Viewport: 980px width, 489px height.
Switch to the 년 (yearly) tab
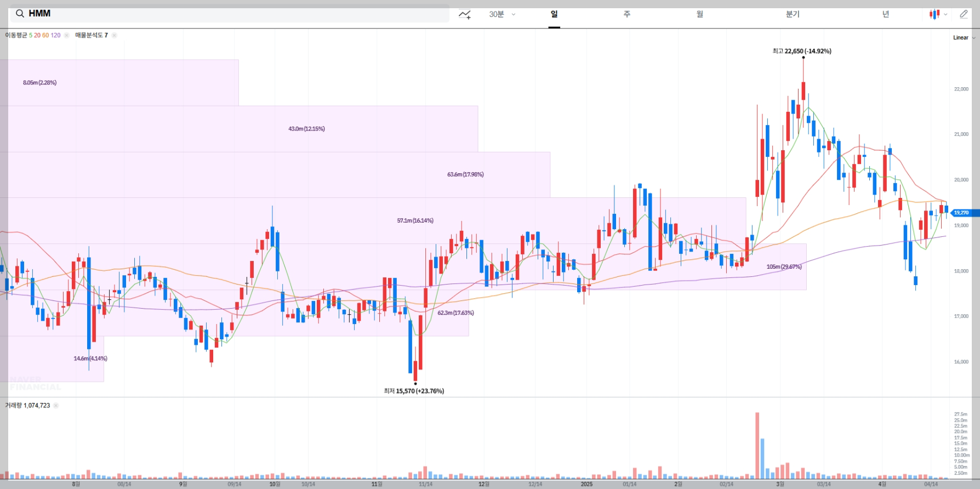[x=886, y=14]
